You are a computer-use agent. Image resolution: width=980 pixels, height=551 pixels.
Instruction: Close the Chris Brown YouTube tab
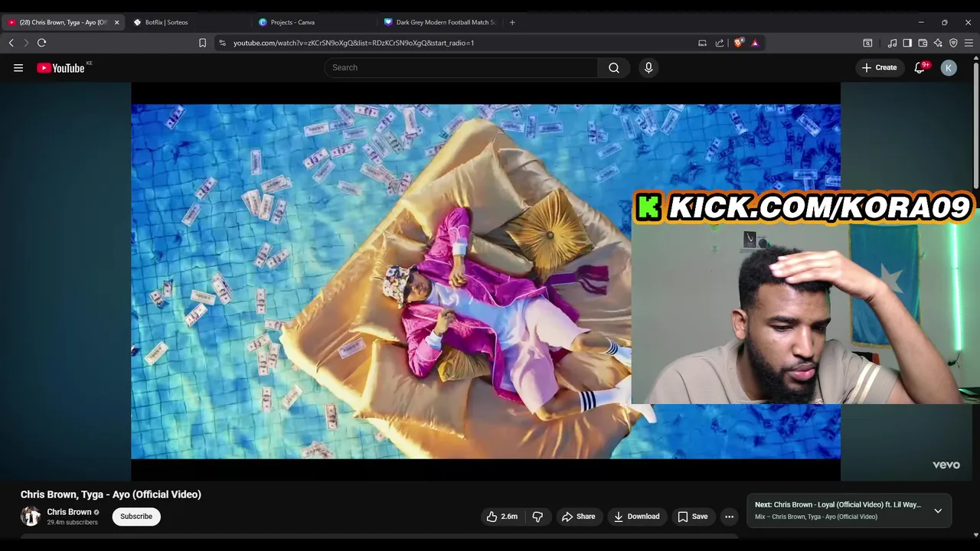[x=116, y=22]
